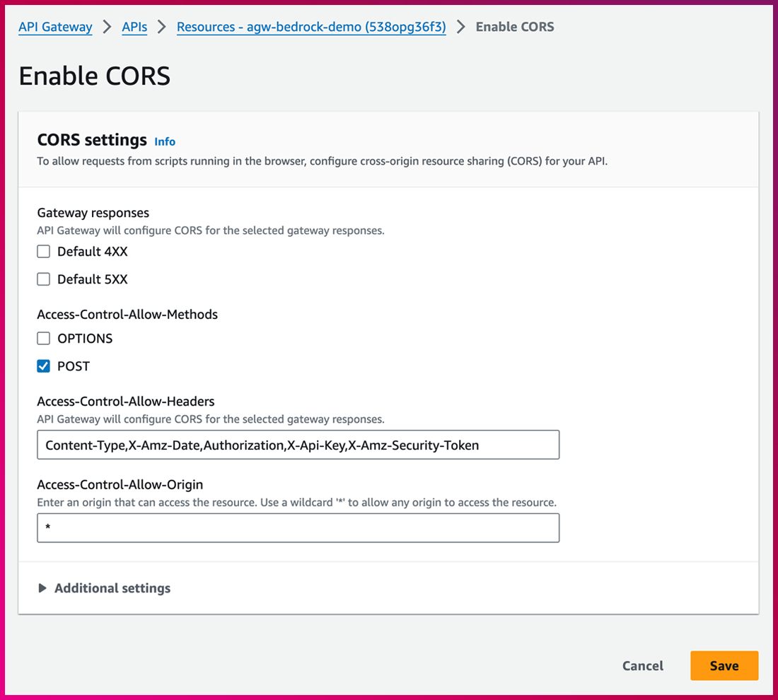Click the POST label text
778x700 pixels.
(x=74, y=366)
